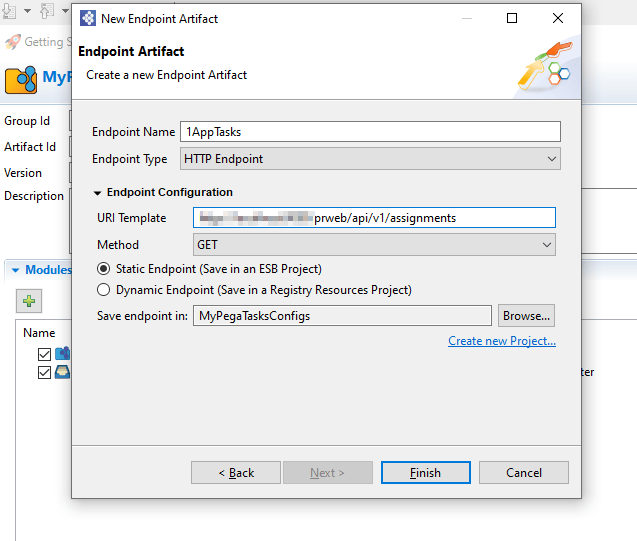Select the Static Endpoint radio button
The height and width of the screenshot is (541, 637).
click(x=103, y=269)
